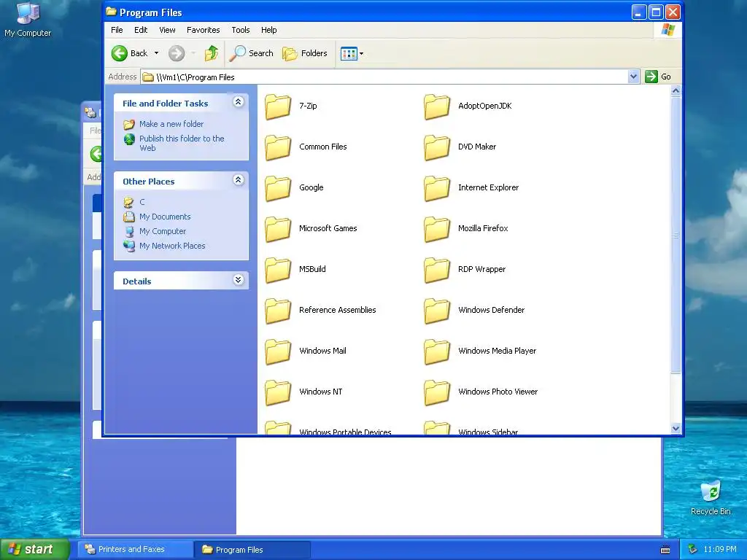Open the Help menu
Viewport: 747px width, 560px height.
268,30
